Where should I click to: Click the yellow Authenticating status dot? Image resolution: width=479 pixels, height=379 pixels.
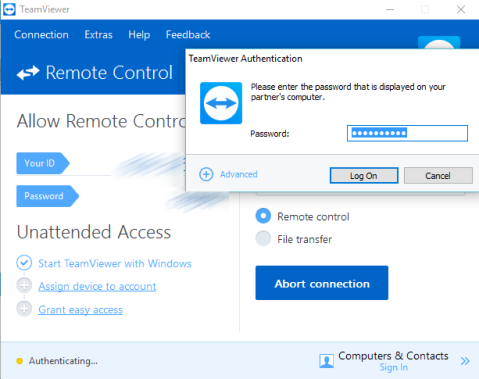coord(20,361)
